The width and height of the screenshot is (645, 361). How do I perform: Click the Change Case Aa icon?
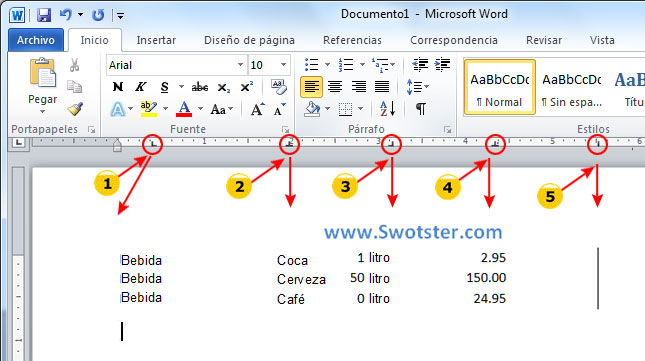[x=218, y=109]
